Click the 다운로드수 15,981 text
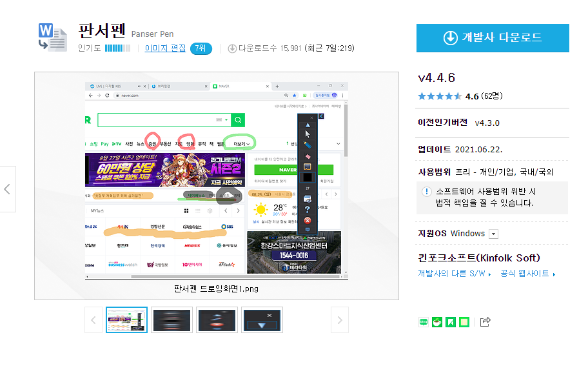Viewport: 588px width, 366px height. click(270, 48)
